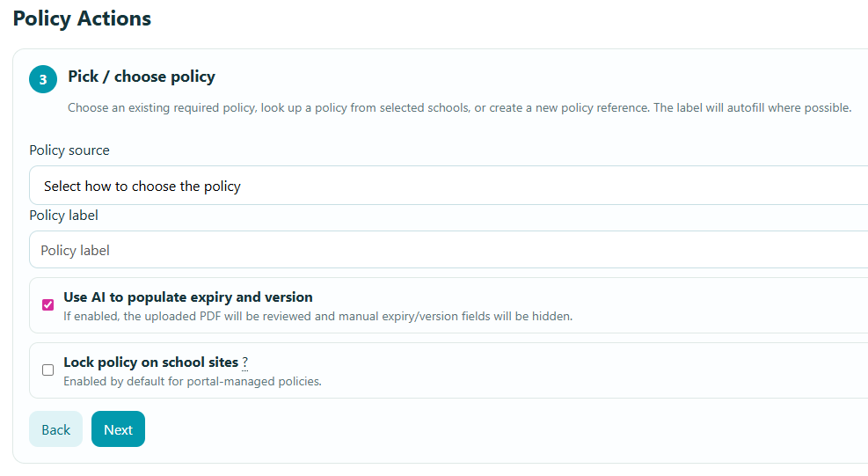Screen dimensions: 868x476
Task: Click the step 3 number badge
Action: [43, 79]
